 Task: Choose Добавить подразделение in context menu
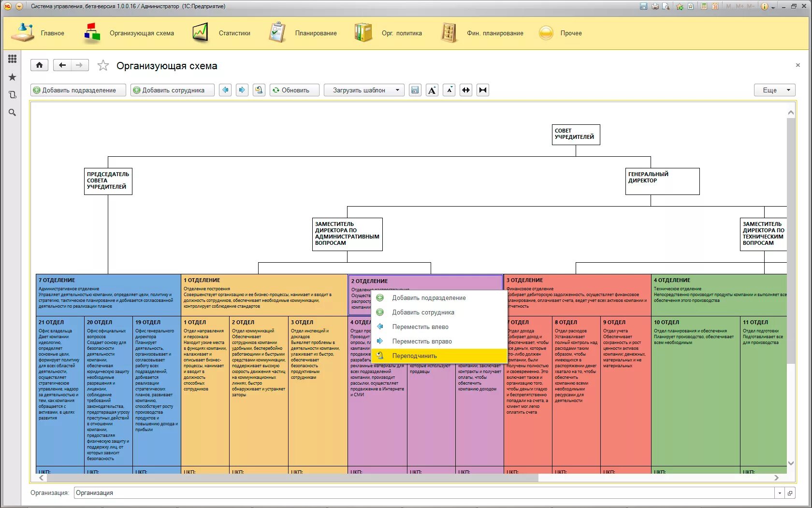click(439, 298)
